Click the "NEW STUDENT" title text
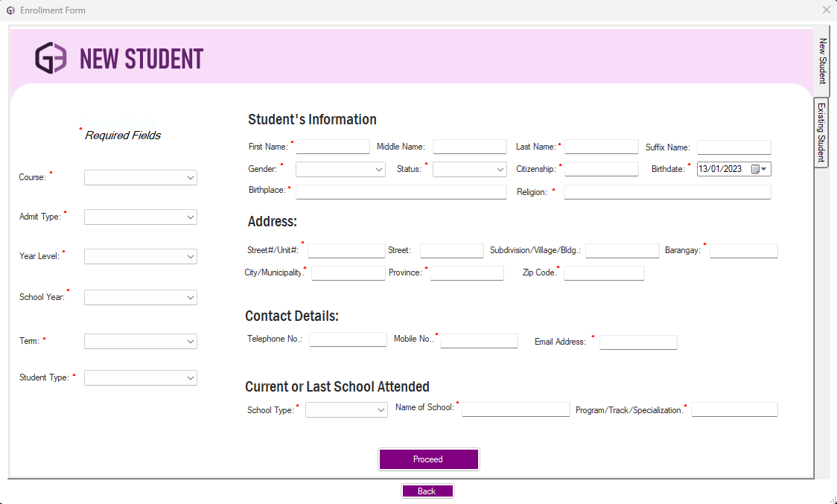This screenshot has height=504, width=837. click(141, 59)
